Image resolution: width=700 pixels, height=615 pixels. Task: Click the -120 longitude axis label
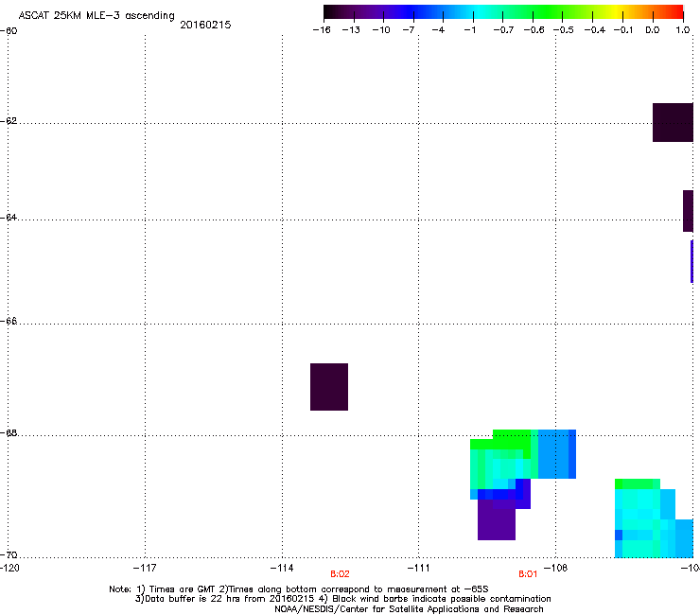(x=9, y=568)
